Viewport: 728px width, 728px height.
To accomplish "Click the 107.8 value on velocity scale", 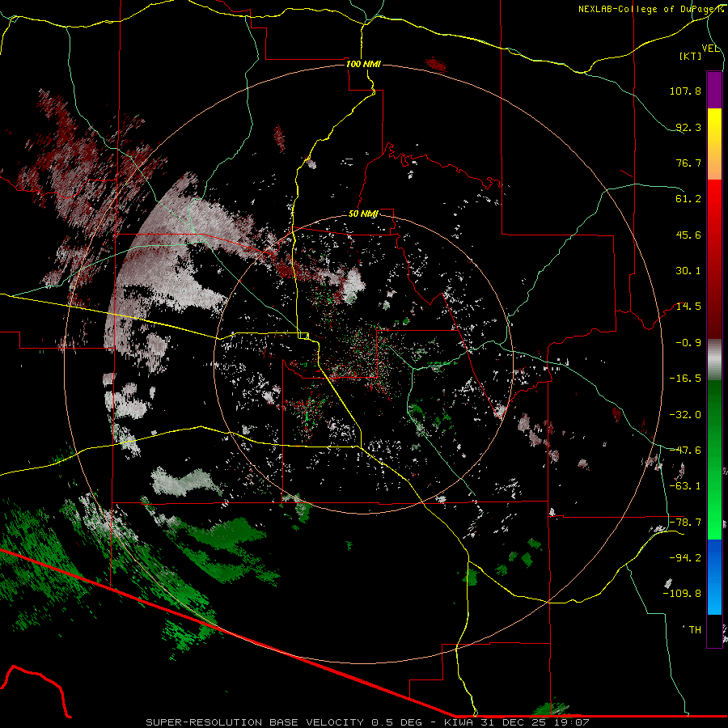I will point(685,91).
